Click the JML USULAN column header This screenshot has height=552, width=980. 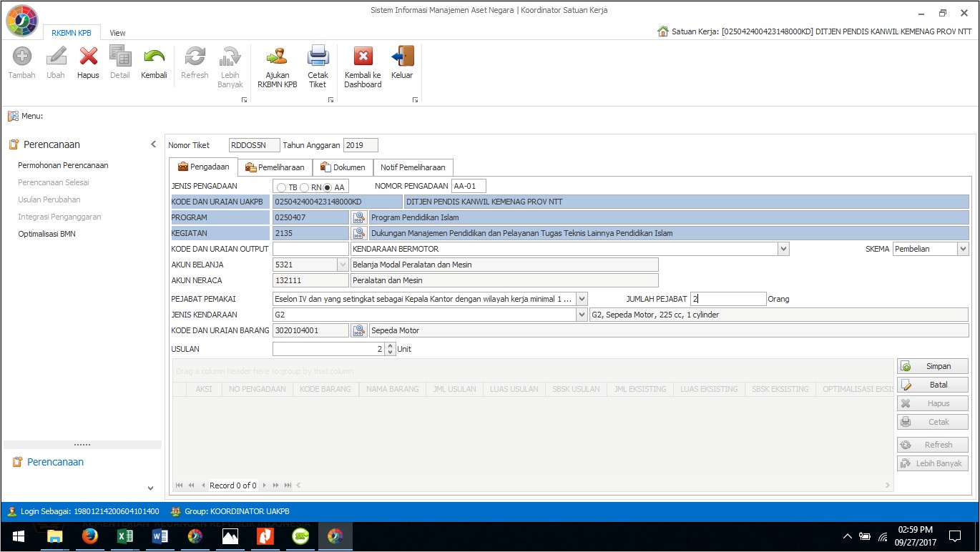[x=454, y=389]
